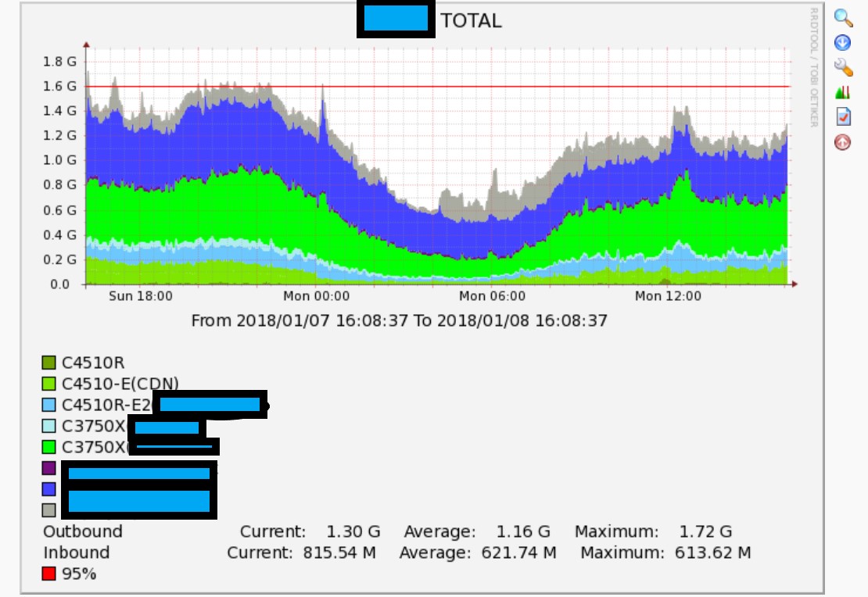Expand the bright green C3750X series entry
This screenshot has height=597, width=868.
tap(48, 448)
